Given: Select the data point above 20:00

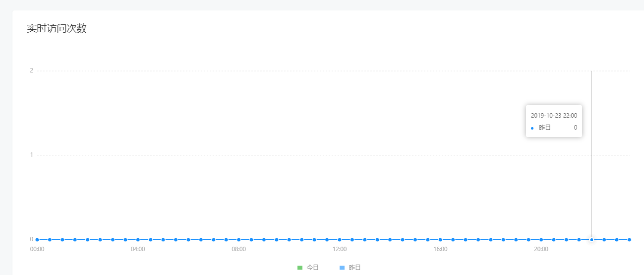Looking at the screenshot, I should point(541,240).
